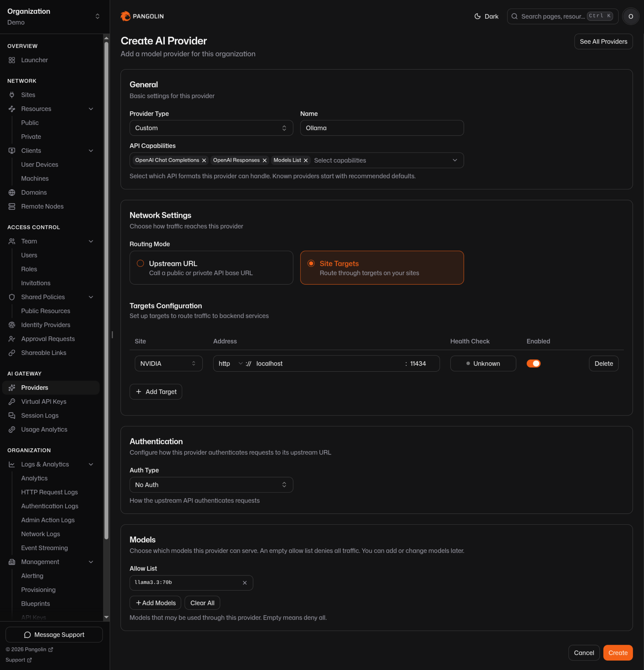This screenshot has width=644, height=670.
Task: Open Private resources in sidebar
Action: click(x=31, y=137)
